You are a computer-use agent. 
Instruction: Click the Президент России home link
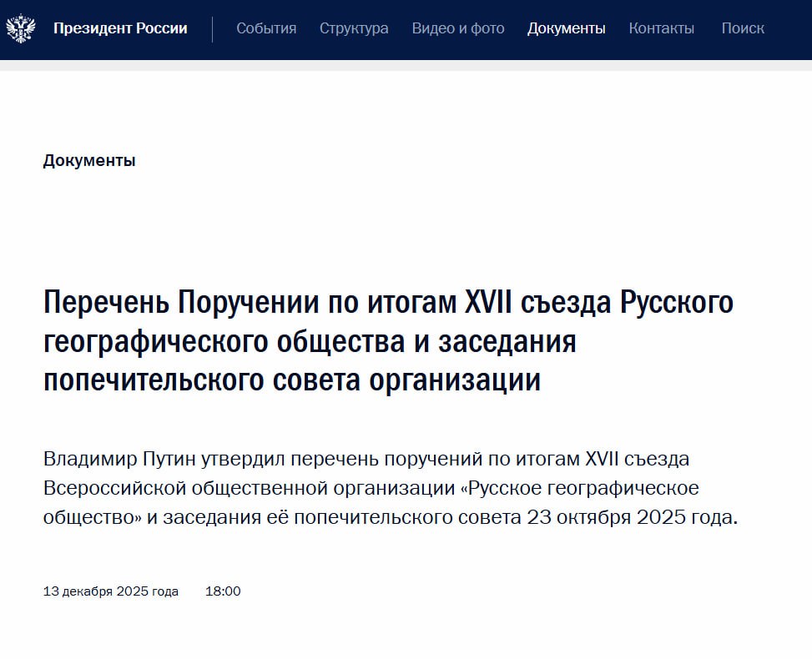pos(119,28)
